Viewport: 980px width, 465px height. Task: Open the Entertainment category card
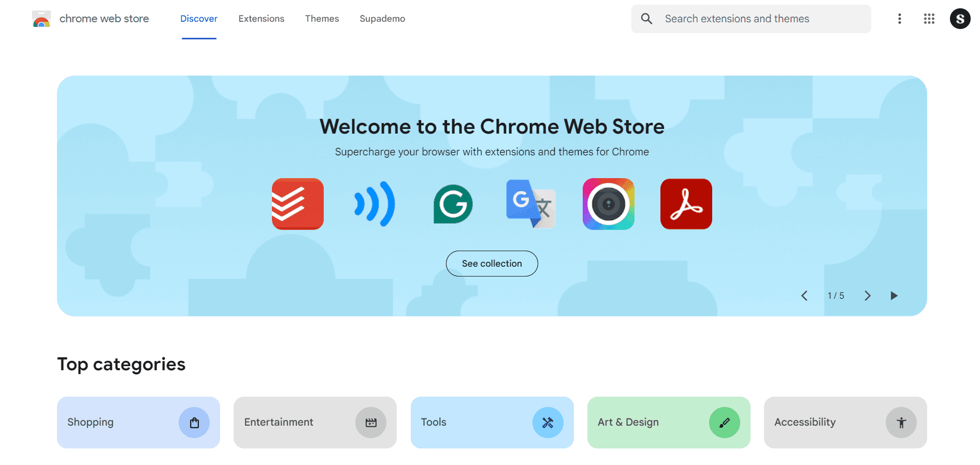pos(315,423)
